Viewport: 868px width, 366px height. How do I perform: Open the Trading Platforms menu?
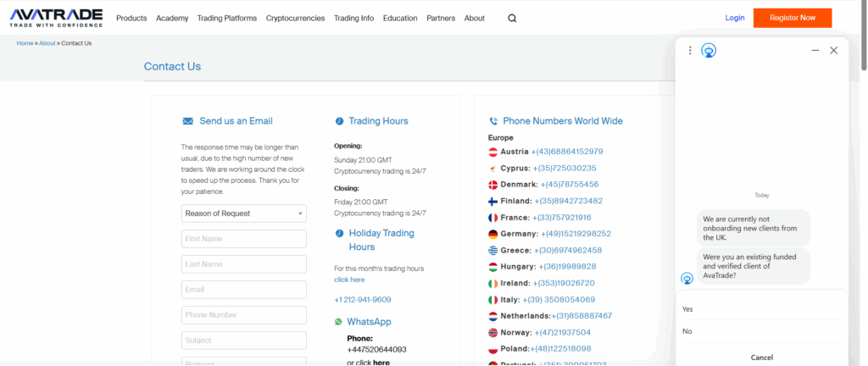coord(226,18)
